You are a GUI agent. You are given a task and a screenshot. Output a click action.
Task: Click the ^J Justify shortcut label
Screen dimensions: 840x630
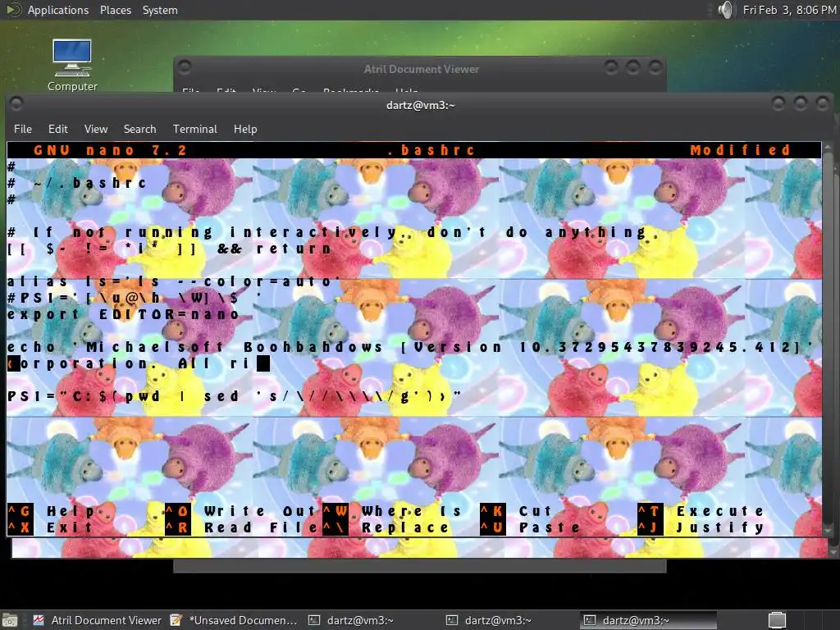point(701,527)
